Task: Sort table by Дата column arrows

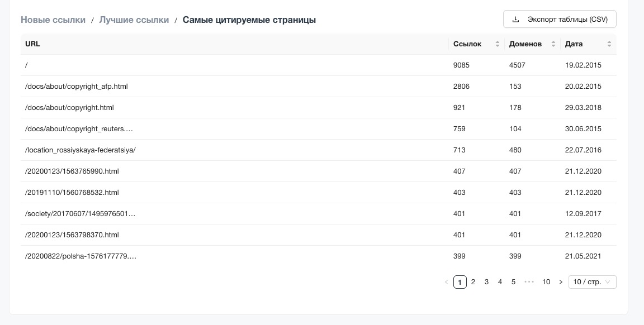Action: (x=609, y=44)
